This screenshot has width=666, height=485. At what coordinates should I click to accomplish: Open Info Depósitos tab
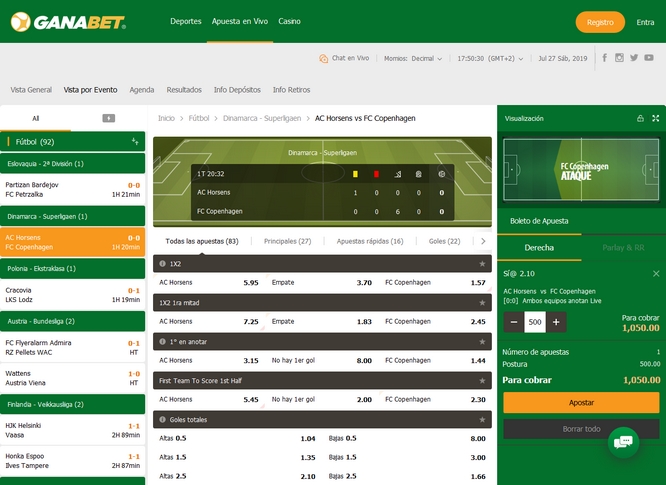coord(237,90)
